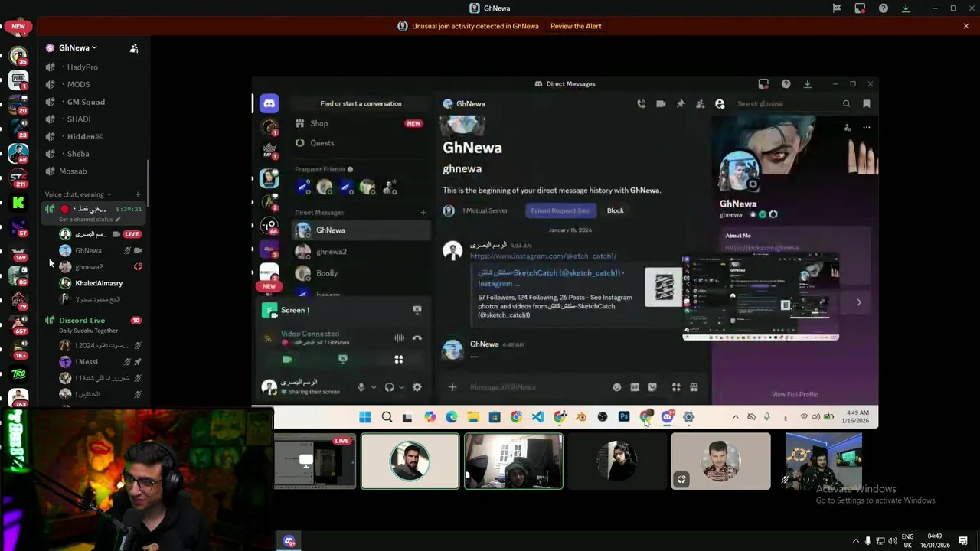Click the Photoshop icon in streamed taskbar
Screen dimensions: 980x551
coord(624,417)
